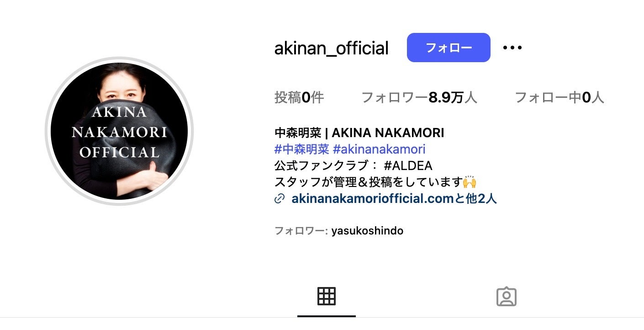
Task: Click the 投稿0件 post count
Action: point(299,97)
